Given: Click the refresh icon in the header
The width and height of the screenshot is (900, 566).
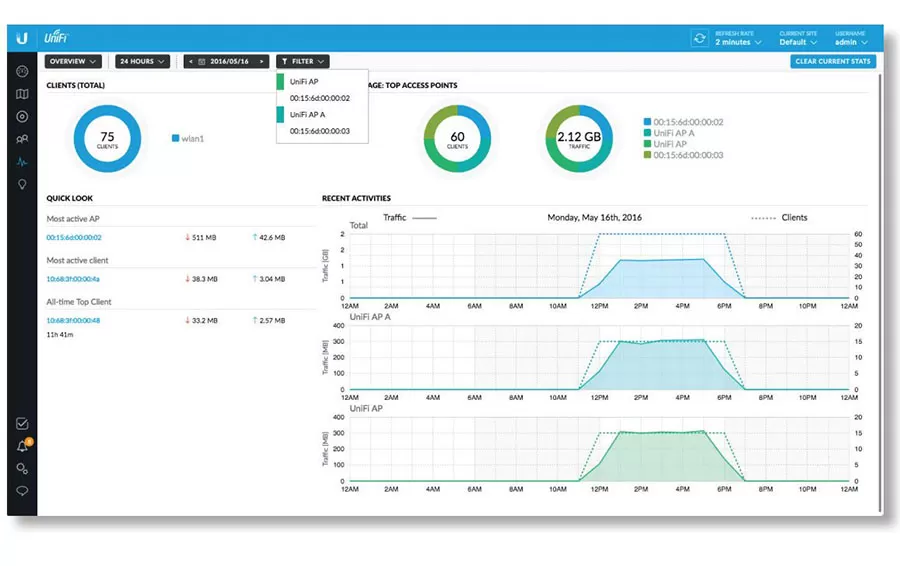Looking at the screenshot, I should (700, 38).
